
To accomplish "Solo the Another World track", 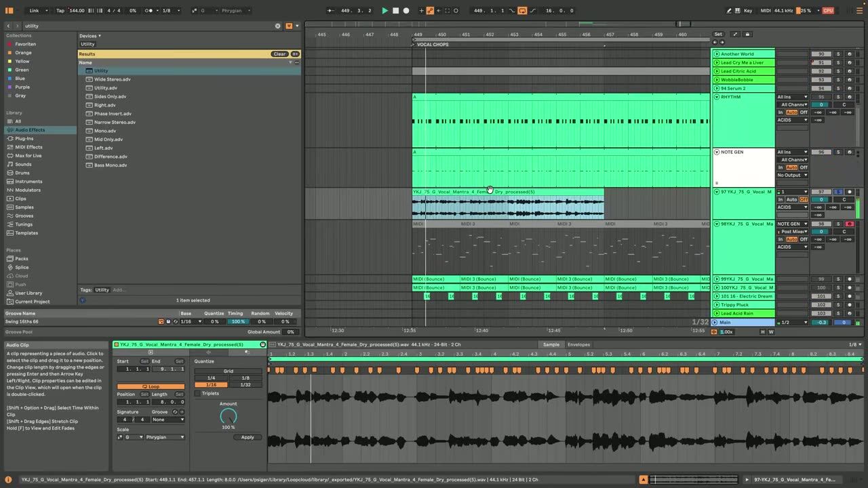I will (838, 54).
